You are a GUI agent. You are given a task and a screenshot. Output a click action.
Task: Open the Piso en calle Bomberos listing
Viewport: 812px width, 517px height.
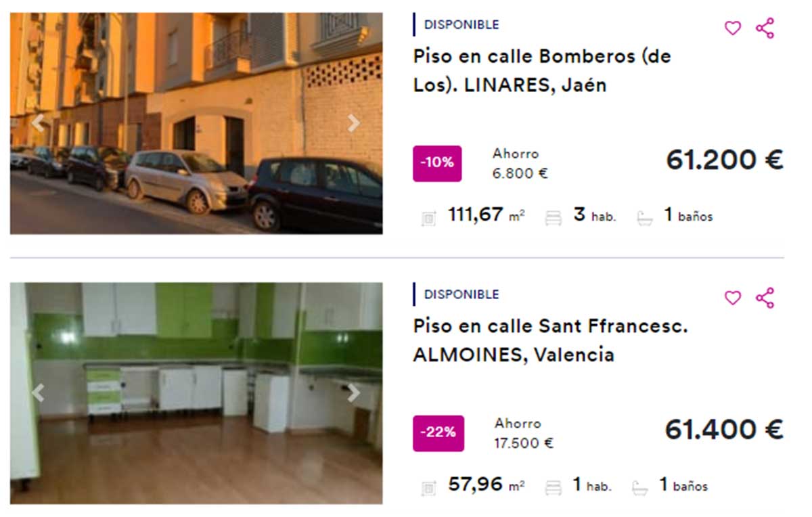541,70
